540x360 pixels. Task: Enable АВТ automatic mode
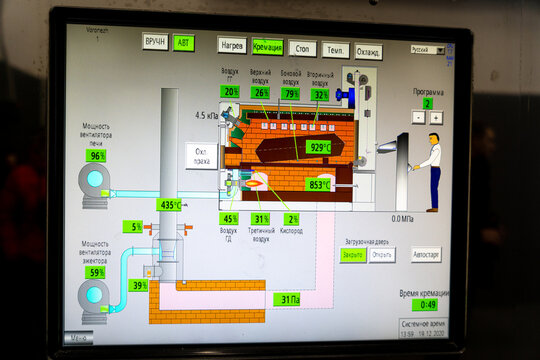tap(184, 43)
